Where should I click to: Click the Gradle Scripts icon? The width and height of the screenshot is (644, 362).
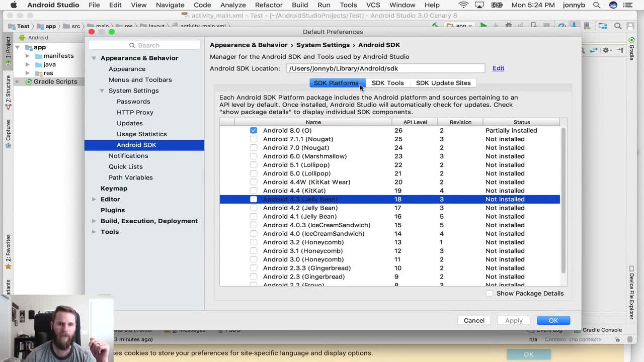pos(29,81)
